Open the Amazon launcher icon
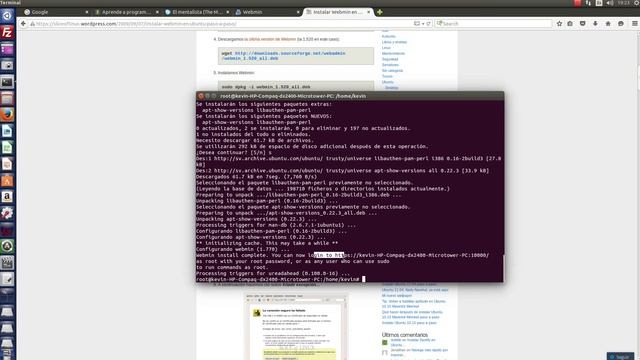640x360 pixels. [7, 197]
